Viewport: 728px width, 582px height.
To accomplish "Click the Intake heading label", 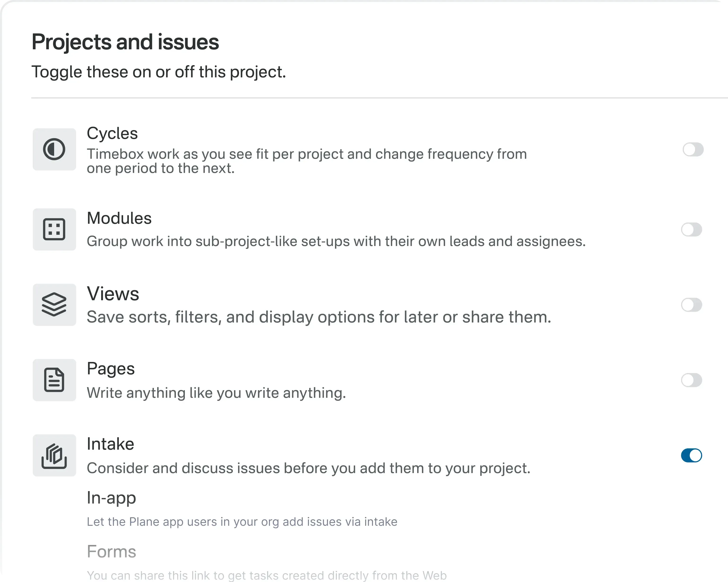I will [110, 444].
